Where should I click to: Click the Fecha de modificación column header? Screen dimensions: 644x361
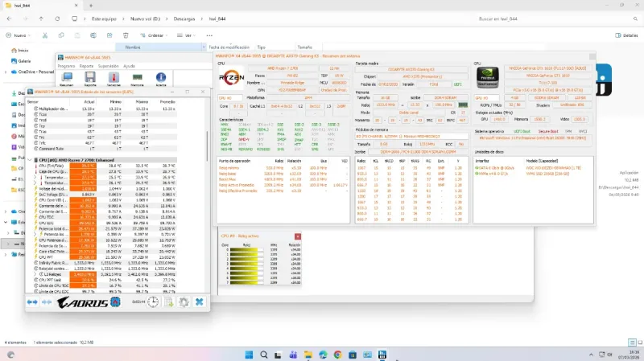(x=229, y=47)
